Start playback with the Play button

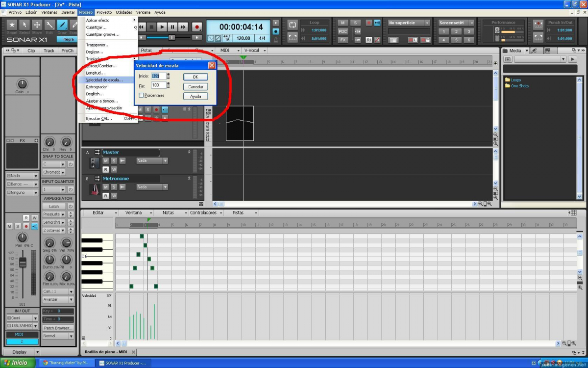tap(162, 27)
